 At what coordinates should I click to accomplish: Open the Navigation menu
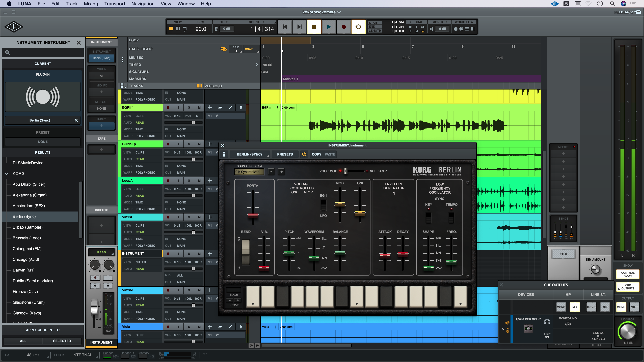(x=143, y=4)
